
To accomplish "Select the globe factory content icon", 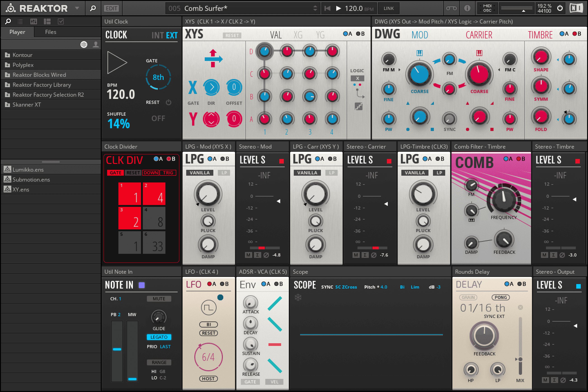I will 84,44.
